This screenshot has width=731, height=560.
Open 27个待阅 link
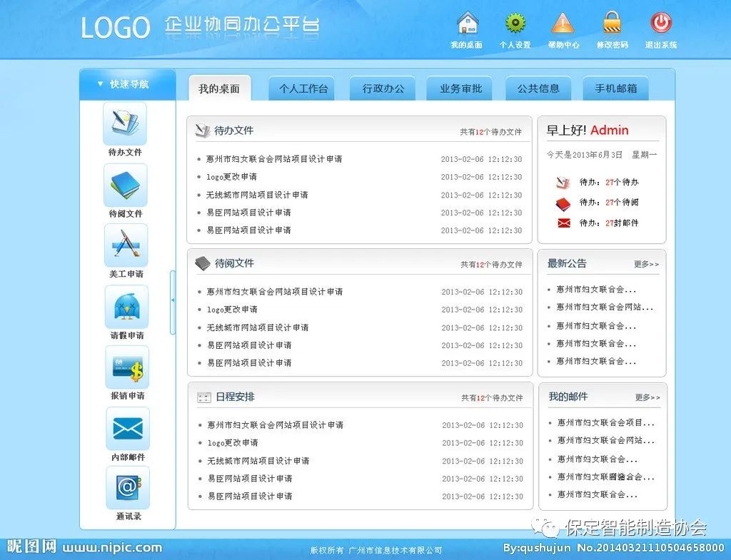(622, 202)
